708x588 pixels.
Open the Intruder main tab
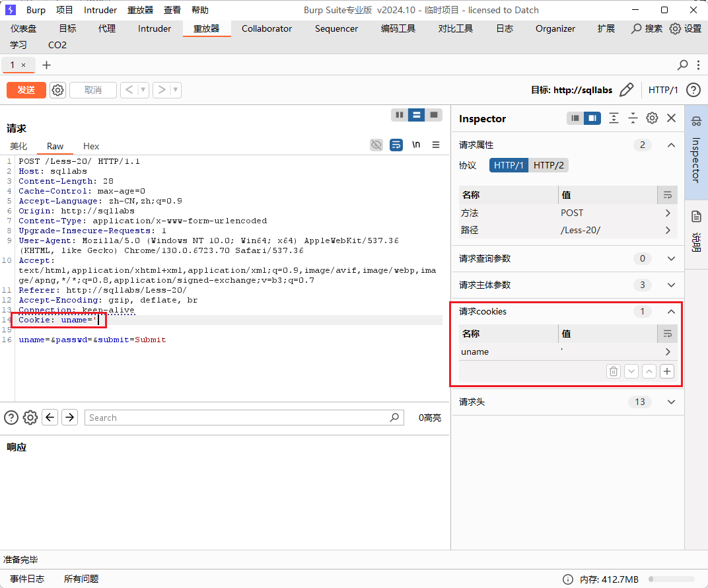coord(155,28)
